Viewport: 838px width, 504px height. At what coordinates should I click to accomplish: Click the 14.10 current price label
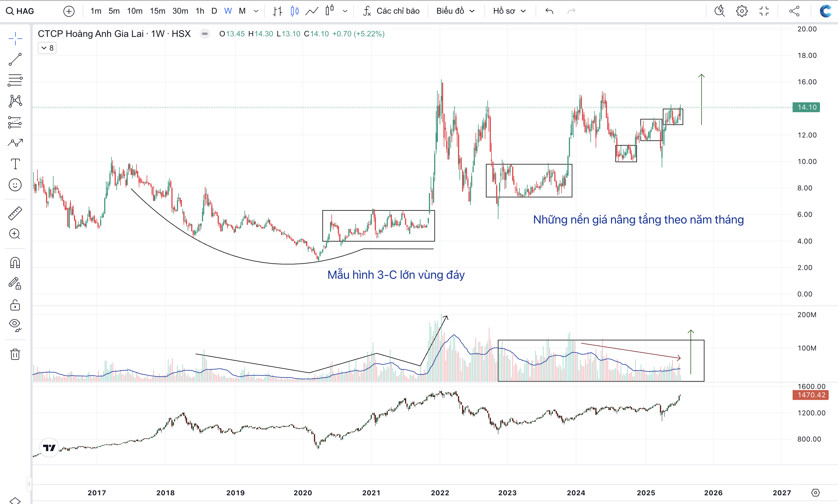point(806,107)
